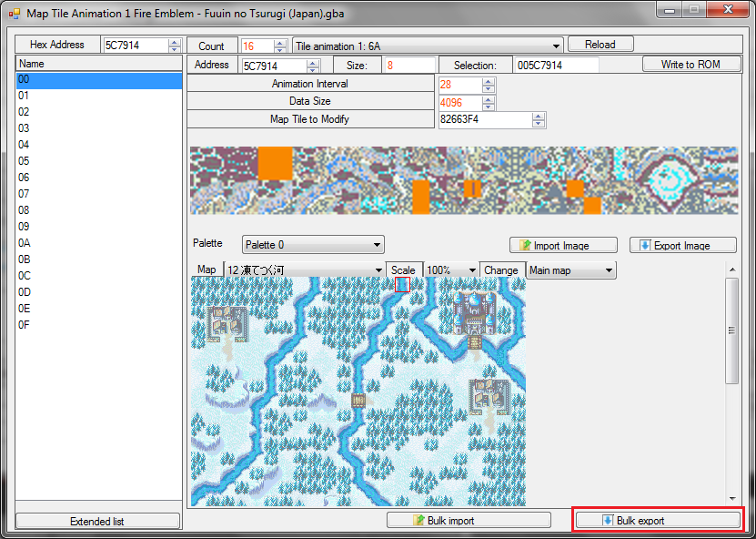Click Map Tile to Modify value field
The width and height of the screenshot is (756, 539).
click(486, 119)
